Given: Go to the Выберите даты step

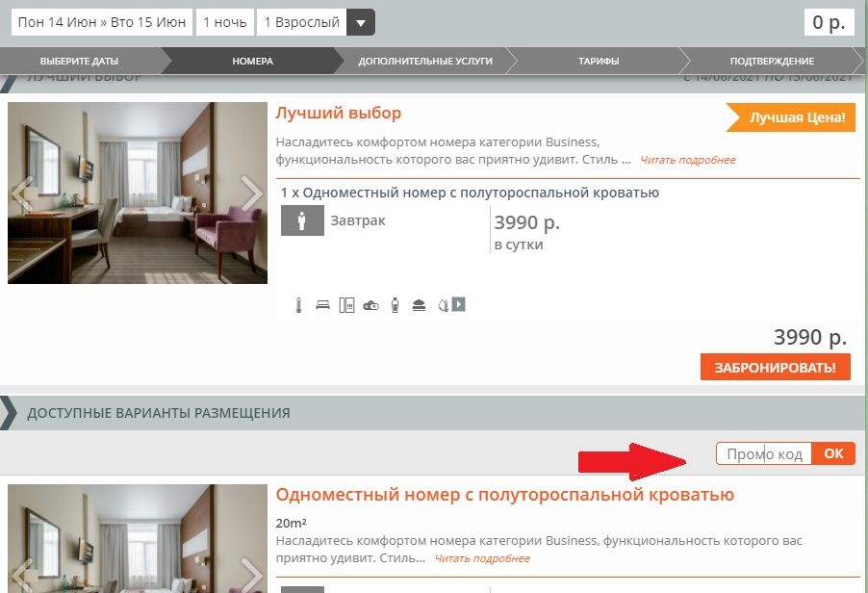Looking at the screenshot, I should click(79, 61).
